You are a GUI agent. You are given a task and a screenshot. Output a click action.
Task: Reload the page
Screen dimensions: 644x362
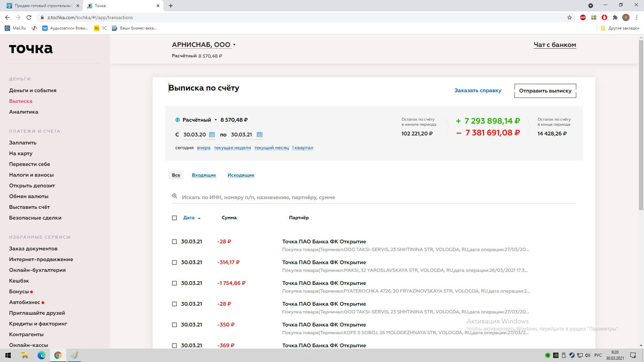(x=29, y=17)
